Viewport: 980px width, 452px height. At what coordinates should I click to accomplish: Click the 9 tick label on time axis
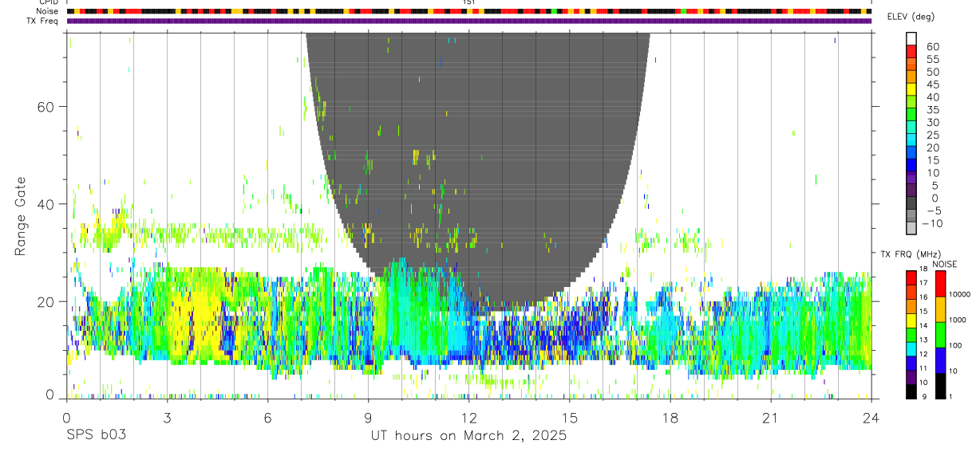[x=368, y=418]
